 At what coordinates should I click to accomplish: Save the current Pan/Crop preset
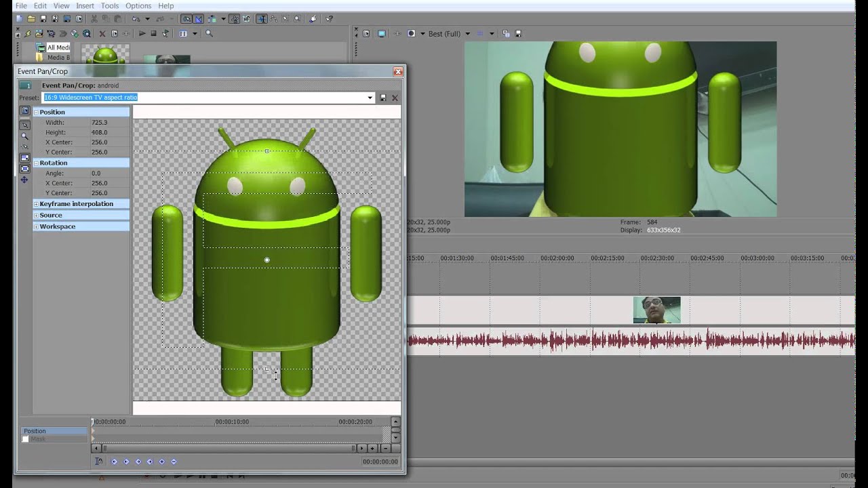(x=383, y=98)
